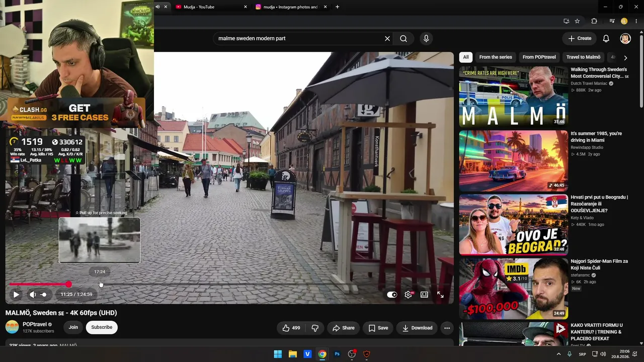Image resolution: width=644 pixels, height=362 pixels.
Task: Open OBS Studio from the taskbar
Action: (352, 354)
